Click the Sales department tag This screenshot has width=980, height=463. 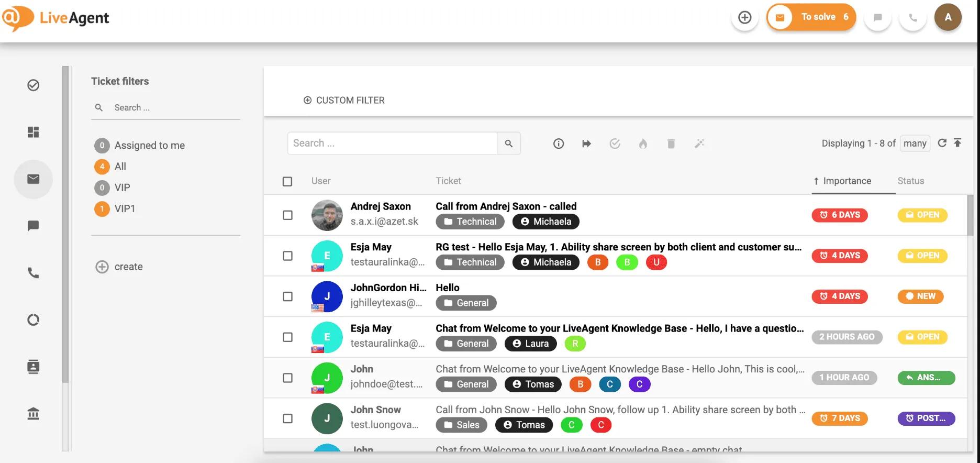coord(462,425)
